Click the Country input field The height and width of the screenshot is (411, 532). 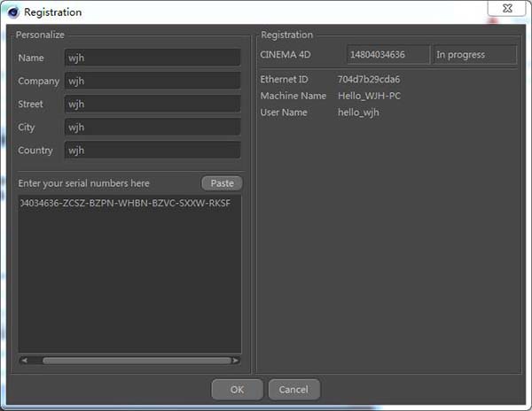click(153, 150)
